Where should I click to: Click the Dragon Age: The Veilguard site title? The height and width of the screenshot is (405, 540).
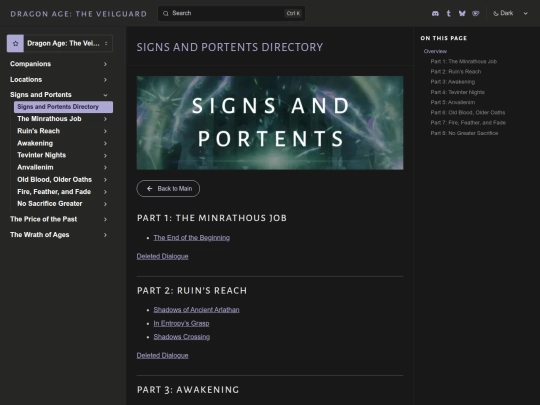(79, 14)
